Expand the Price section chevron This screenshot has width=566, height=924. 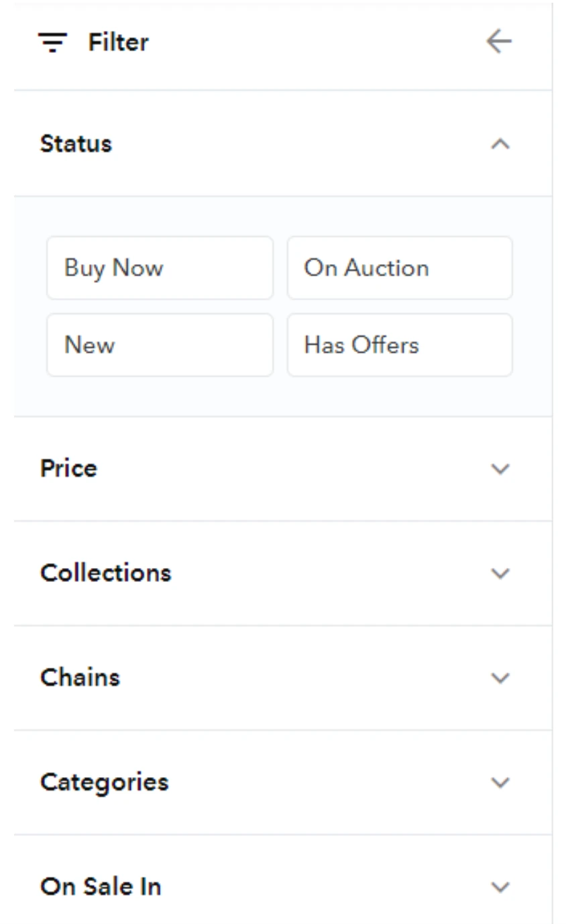500,469
